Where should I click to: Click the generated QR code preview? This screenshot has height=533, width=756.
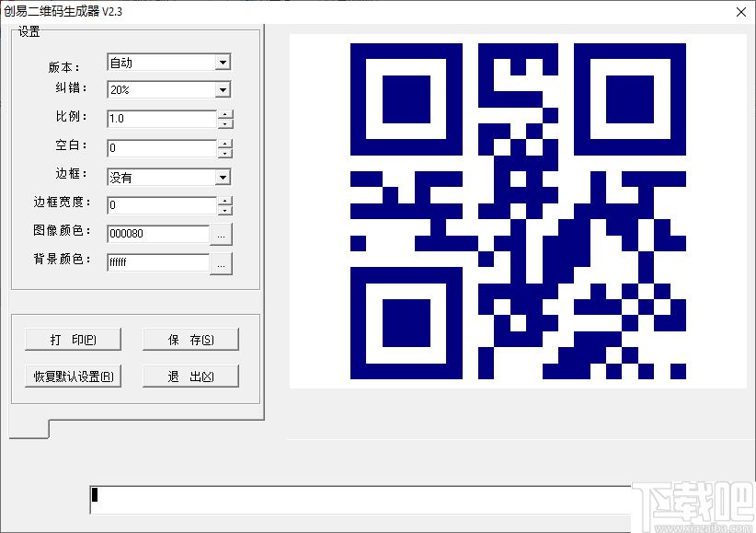[518, 211]
